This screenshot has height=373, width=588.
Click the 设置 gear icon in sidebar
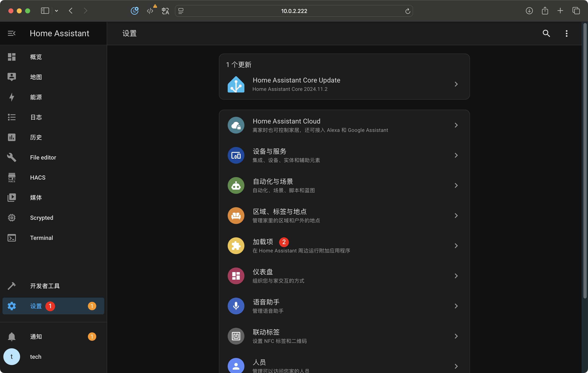pyautogui.click(x=12, y=306)
